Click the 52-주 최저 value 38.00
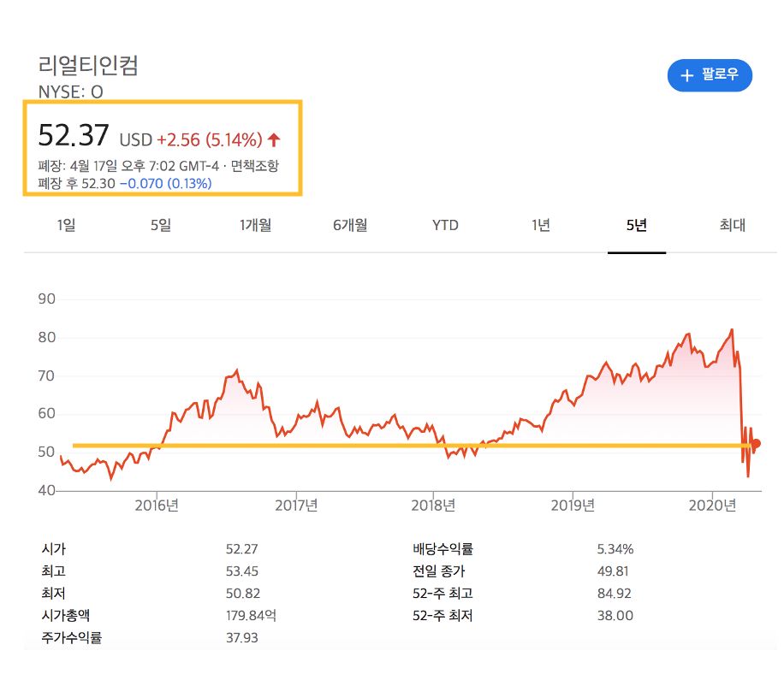784x686 pixels. [615, 615]
